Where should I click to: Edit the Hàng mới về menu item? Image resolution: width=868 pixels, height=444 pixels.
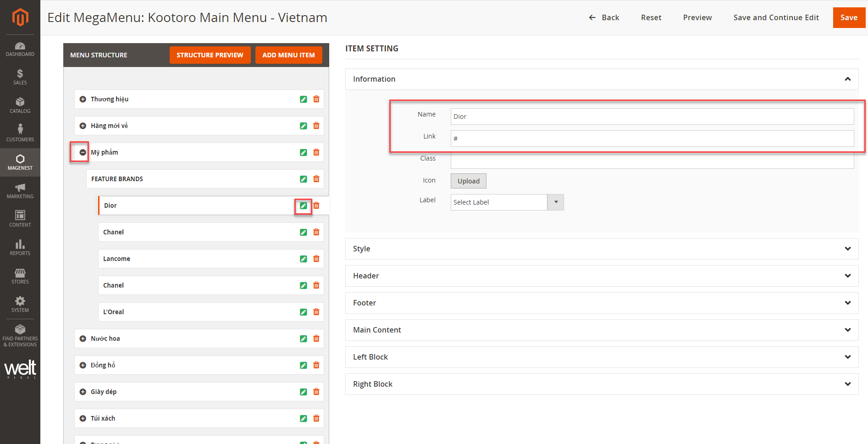click(304, 126)
